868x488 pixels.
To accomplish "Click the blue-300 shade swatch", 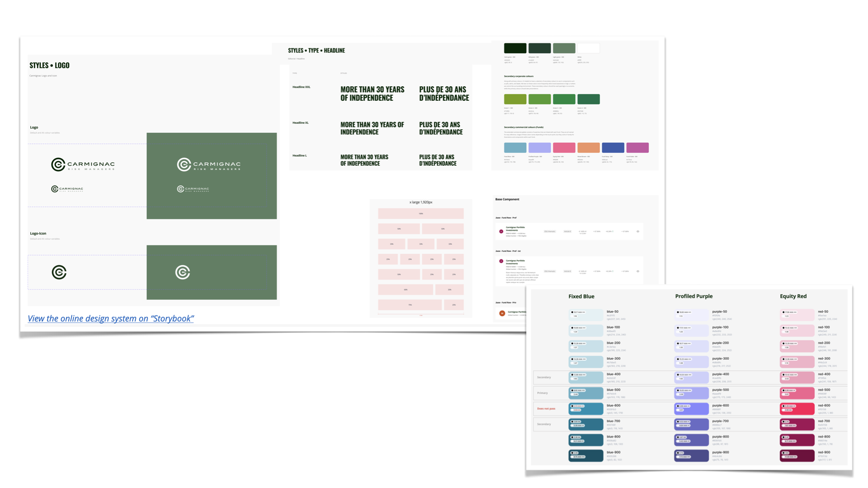I will click(586, 361).
